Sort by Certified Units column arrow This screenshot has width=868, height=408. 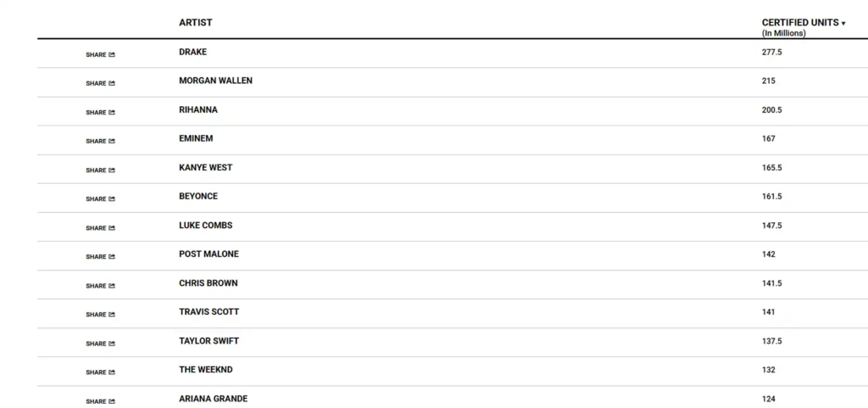point(843,24)
